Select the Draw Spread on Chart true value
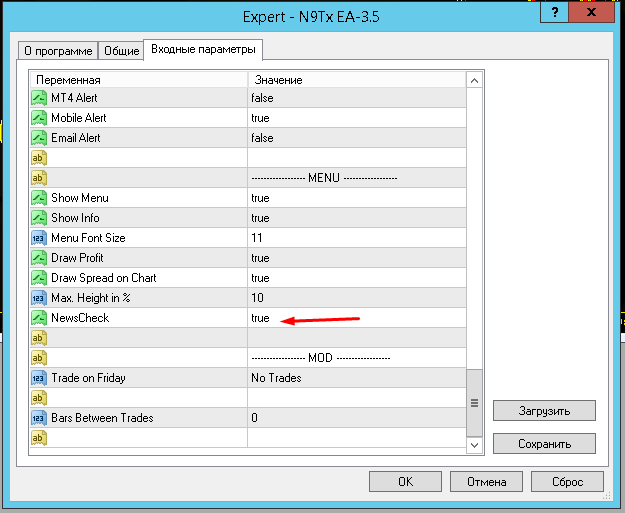This screenshot has width=625, height=513. coord(260,278)
